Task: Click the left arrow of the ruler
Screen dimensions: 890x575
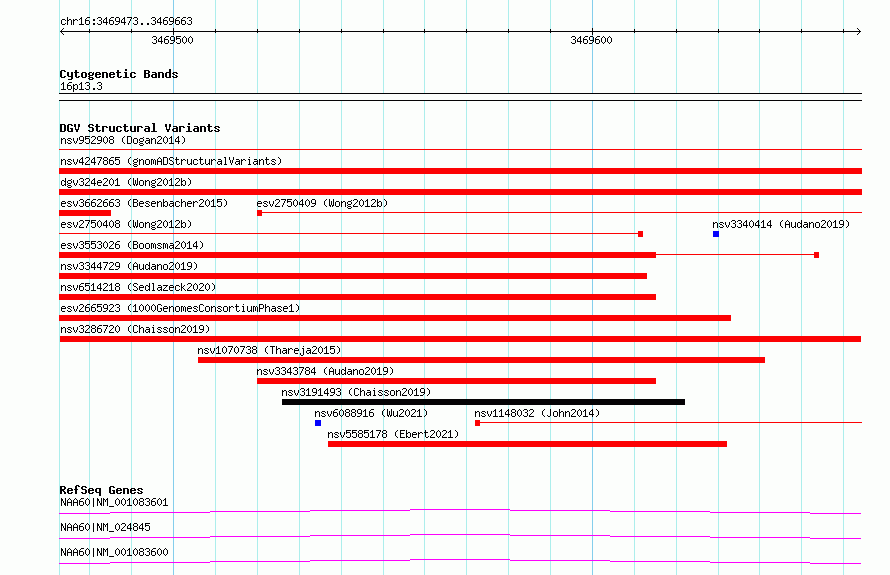Action: pos(62,31)
